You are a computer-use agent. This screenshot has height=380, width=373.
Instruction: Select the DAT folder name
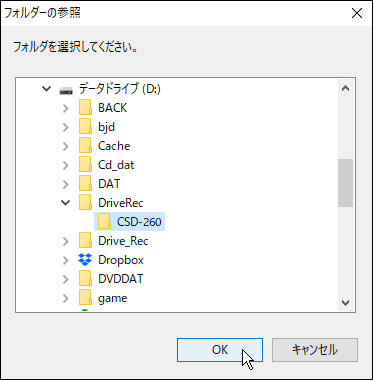[x=109, y=184]
